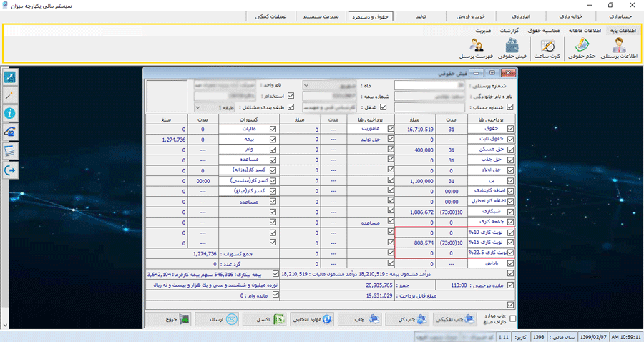
Task: Click the diagonal arrows icon in left sidebar
Action: click(10, 77)
